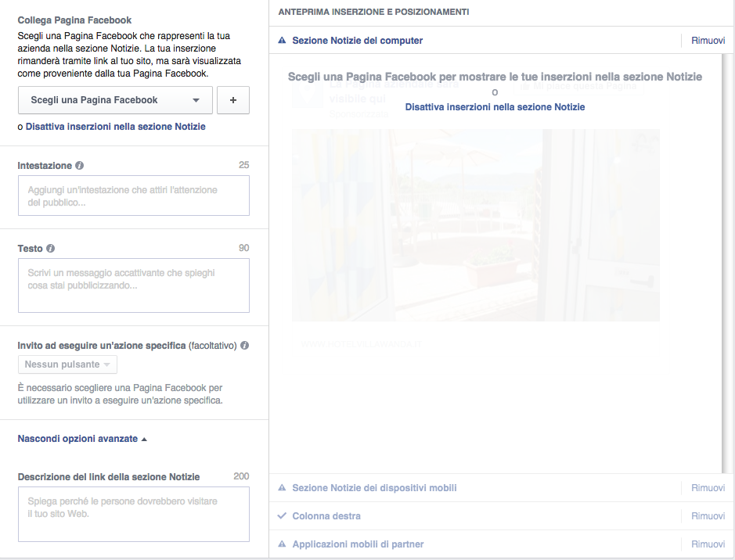
Task: Click the info icon next to Intestazione
Action: [80, 165]
